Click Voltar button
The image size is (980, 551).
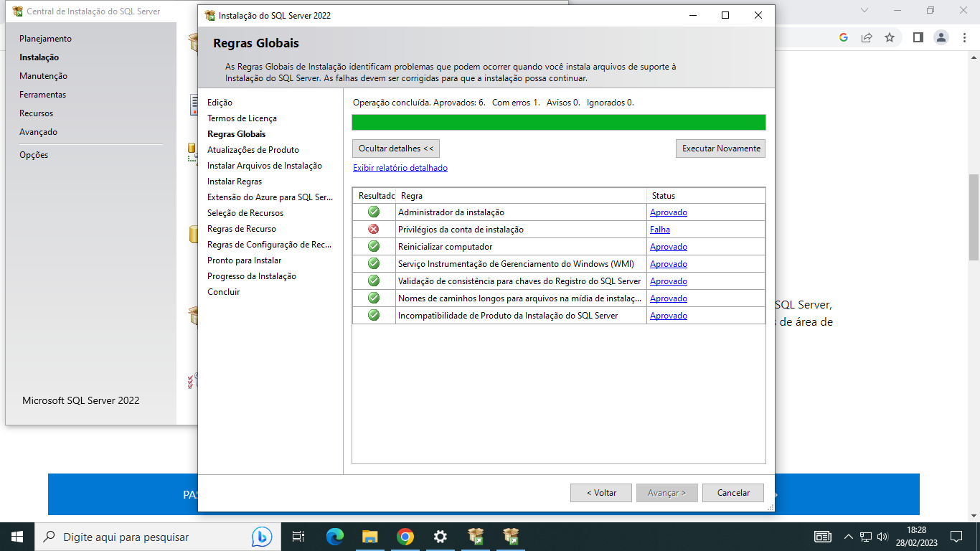click(x=601, y=493)
